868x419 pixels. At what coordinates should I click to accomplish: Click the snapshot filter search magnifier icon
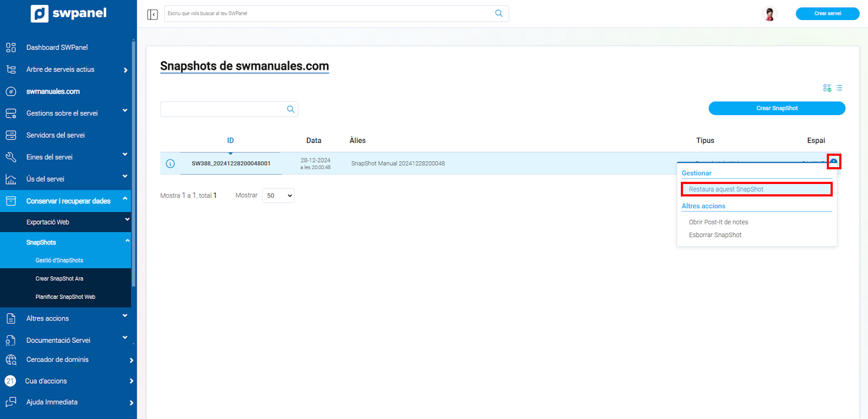291,109
